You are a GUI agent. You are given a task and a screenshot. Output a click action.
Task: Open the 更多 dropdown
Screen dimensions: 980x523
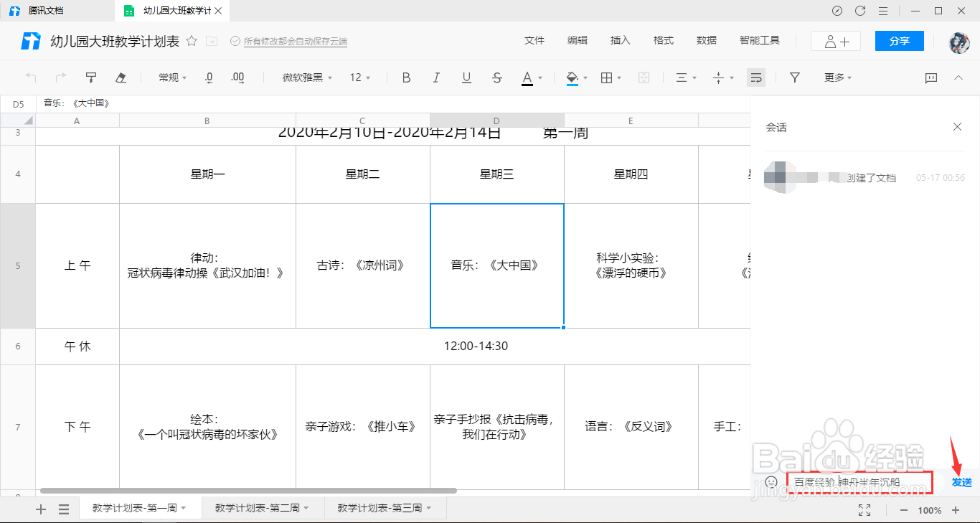838,77
